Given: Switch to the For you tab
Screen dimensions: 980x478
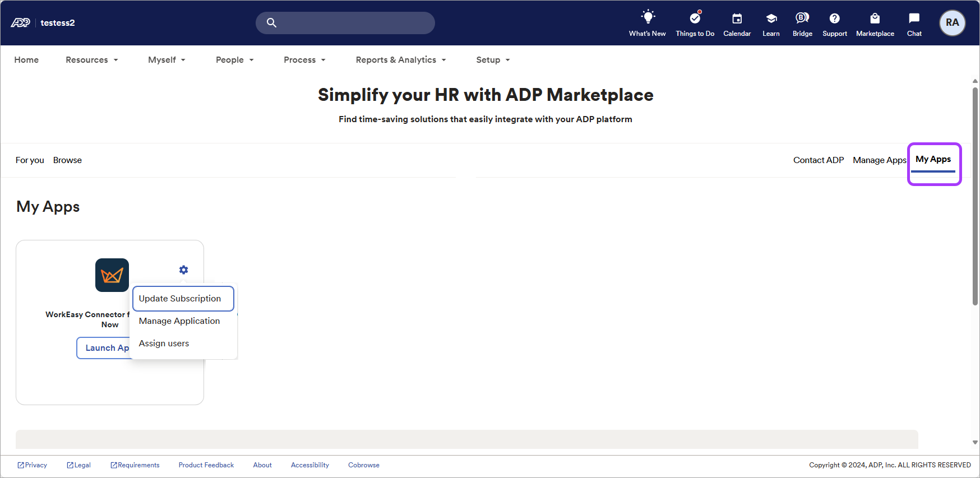Looking at the screenshot, I should pyautogui.click(x=30, y=160).
